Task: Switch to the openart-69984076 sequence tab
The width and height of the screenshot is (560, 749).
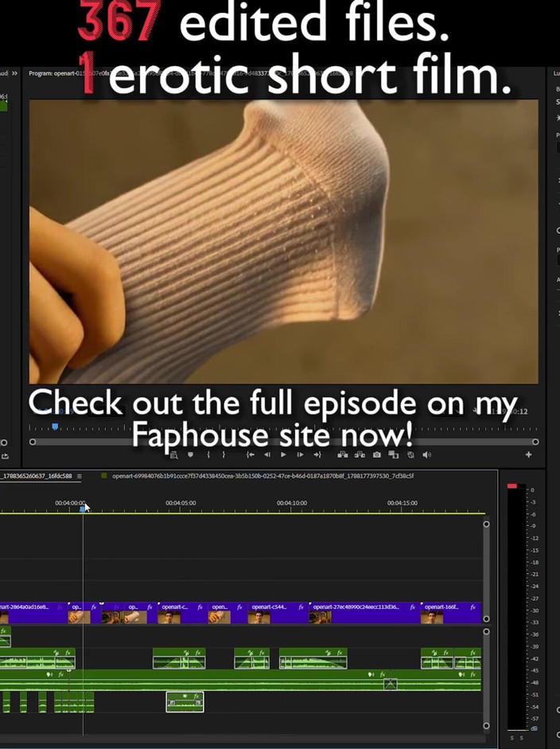Action: pyautogui.click(x=262, y=476)
